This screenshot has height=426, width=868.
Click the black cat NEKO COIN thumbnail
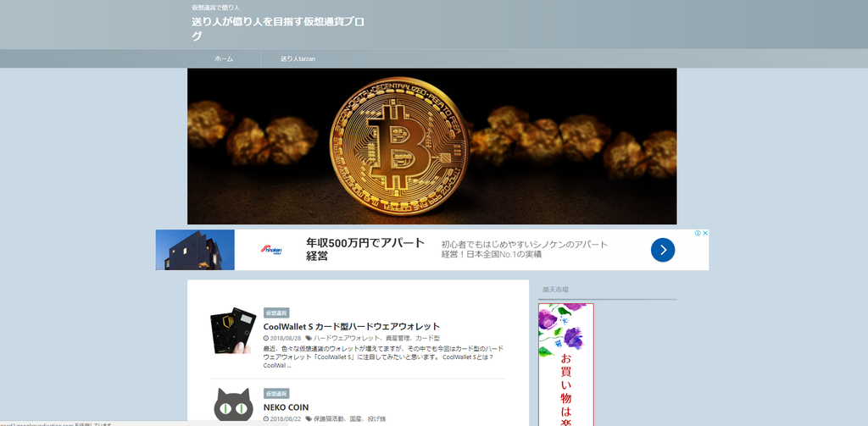(x=233, y=407)
